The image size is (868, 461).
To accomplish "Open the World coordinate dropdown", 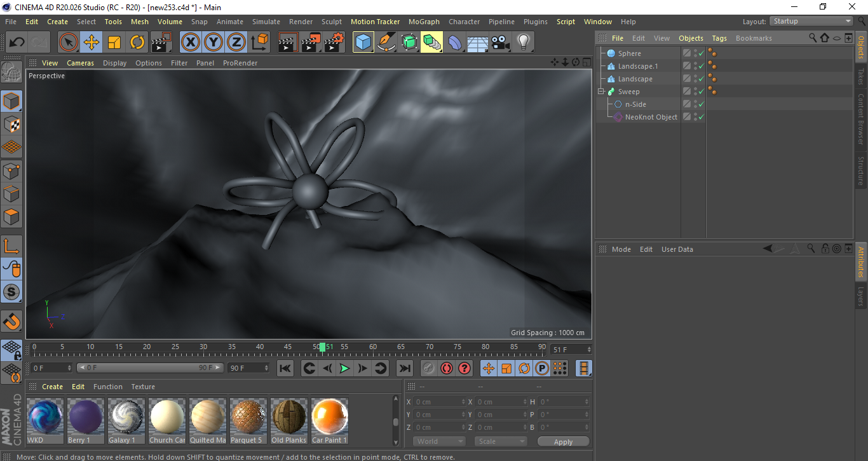I will pyautogui.click(x=439, y=441).
